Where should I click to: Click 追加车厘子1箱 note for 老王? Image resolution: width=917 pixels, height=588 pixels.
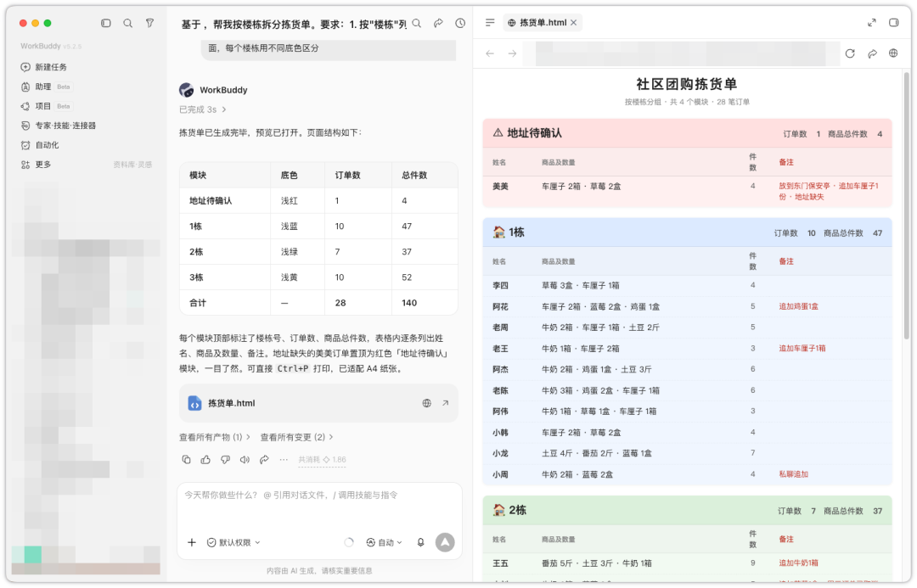tap(802, 349)
